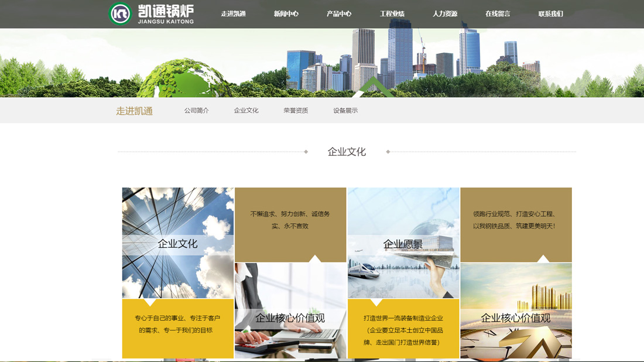Click the skyscraper 企业文化 image tile

(177, 243)
